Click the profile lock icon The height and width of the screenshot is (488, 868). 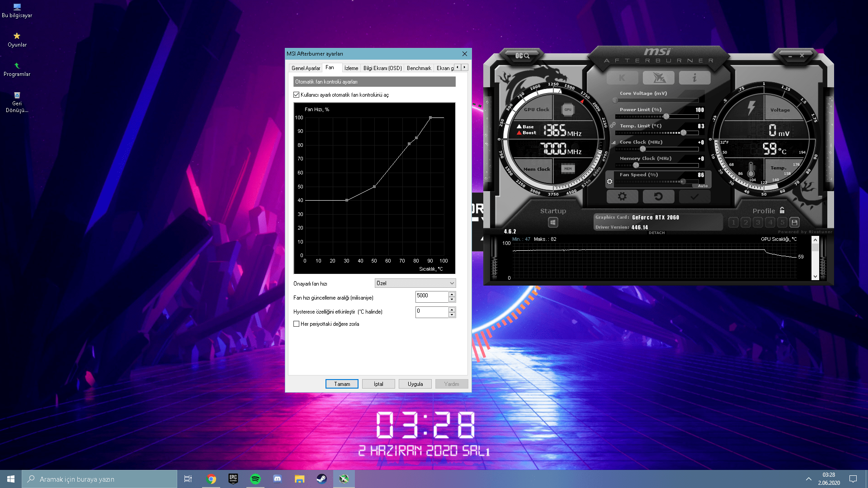click(782, 211)
